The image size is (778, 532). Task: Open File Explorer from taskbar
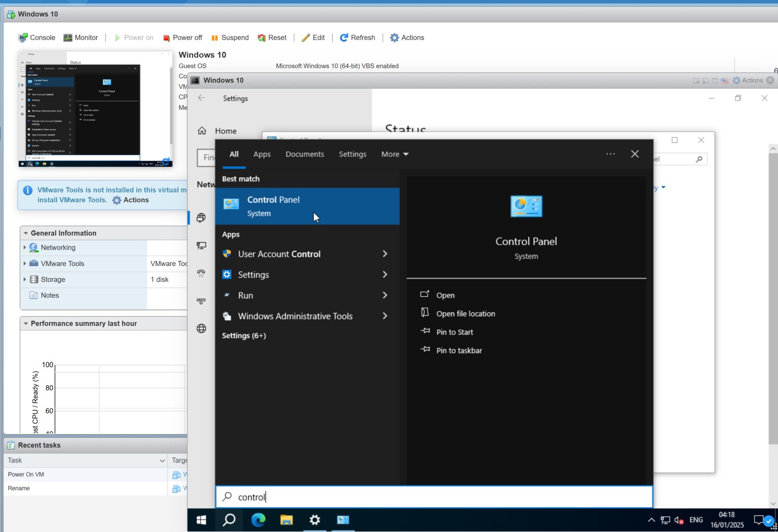286,520
